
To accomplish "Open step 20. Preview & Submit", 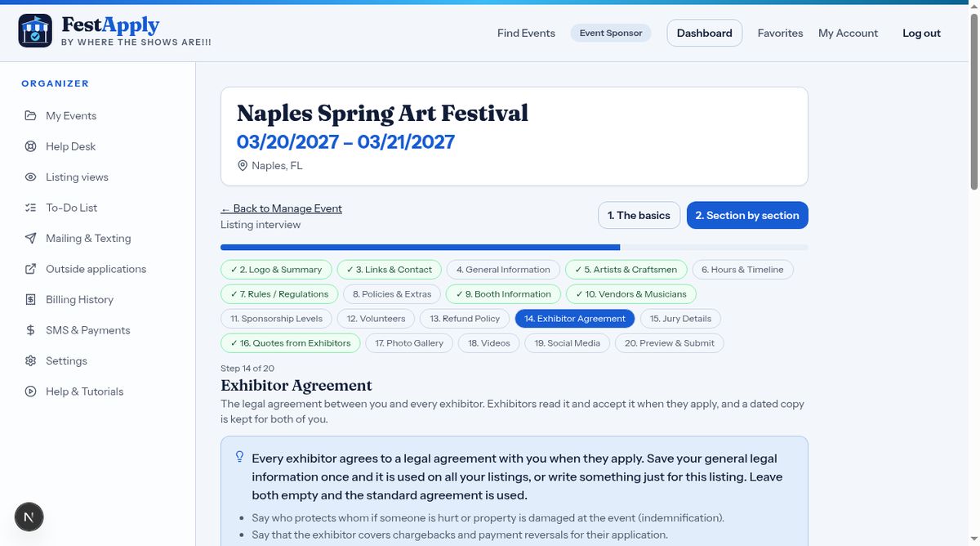I will 670,343.
